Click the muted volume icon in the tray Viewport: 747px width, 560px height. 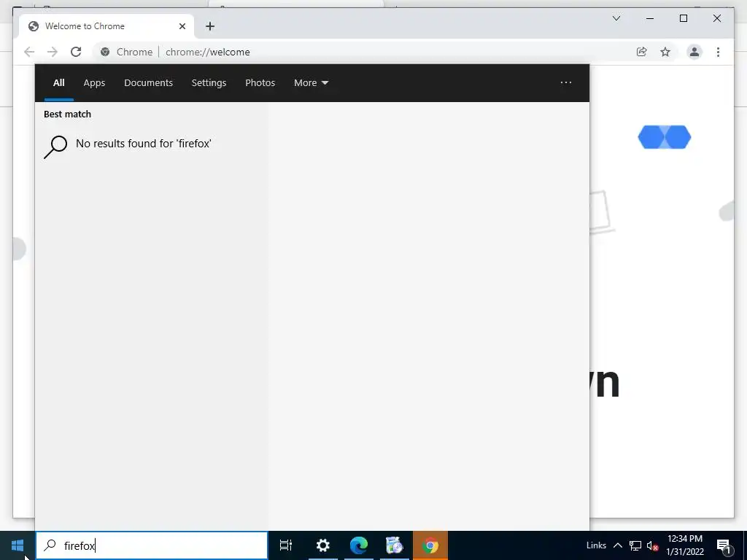coord(652,545)
